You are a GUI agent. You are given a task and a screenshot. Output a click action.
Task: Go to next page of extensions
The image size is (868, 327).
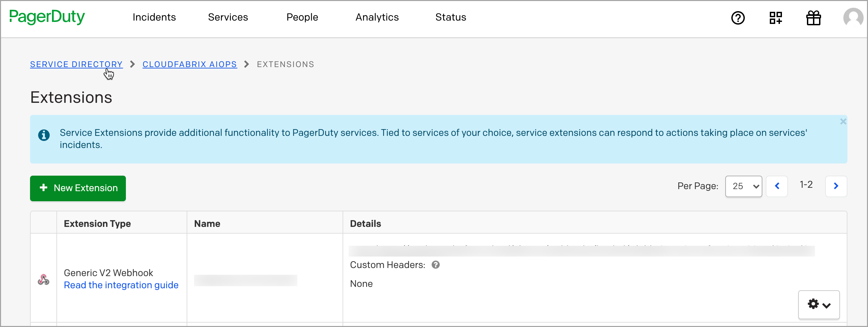[836, 186]
